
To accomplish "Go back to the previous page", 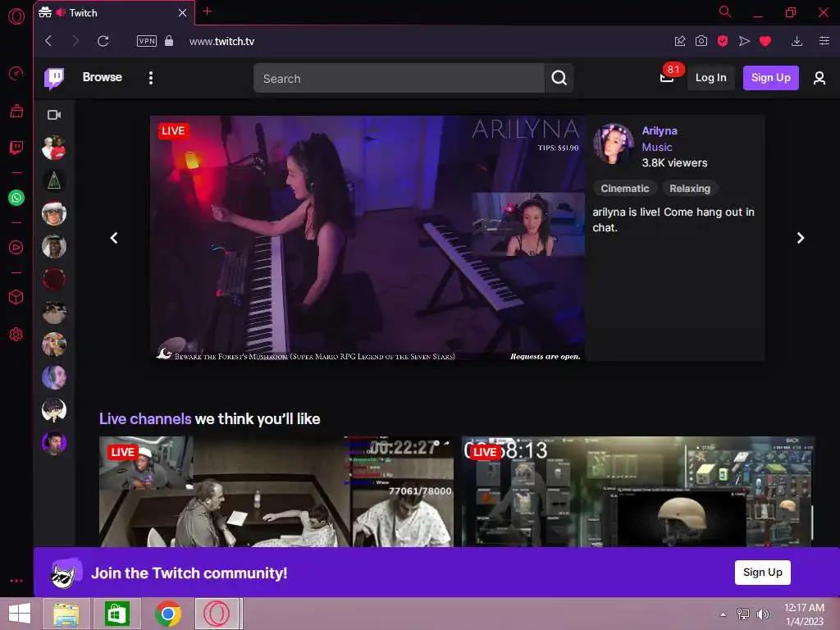I will 48,41.
